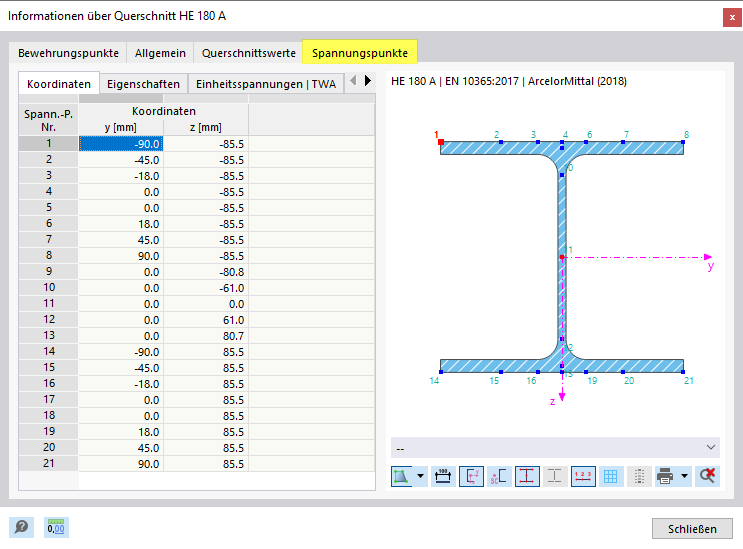Open the Einheitsspannungen | TWA sub-tab

pos(266,84)
